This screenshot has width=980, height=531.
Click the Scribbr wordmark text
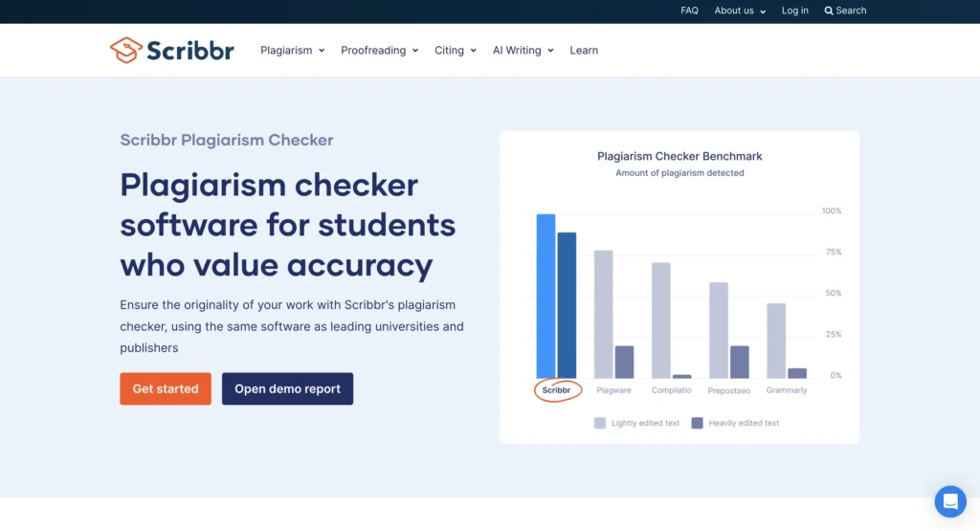tap(190, 51)
